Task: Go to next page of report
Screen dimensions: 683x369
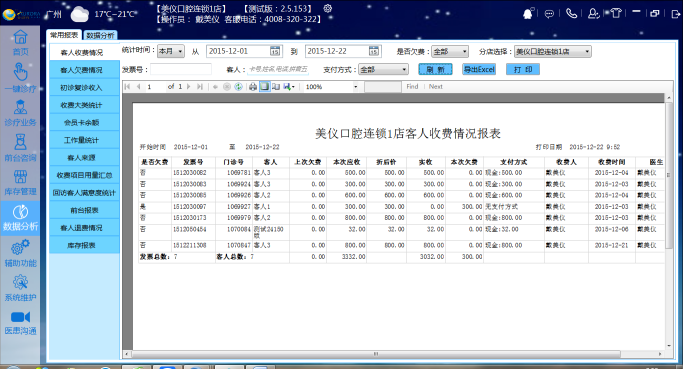Action: click(x=189, y=87)
